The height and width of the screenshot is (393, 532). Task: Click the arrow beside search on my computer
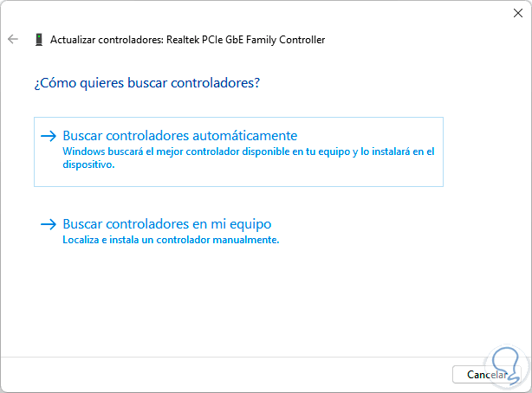click(49, 224)
